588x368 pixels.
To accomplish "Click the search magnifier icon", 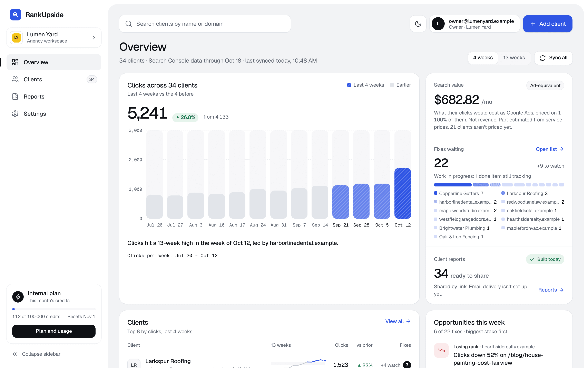I will click(x=129, y=24).
